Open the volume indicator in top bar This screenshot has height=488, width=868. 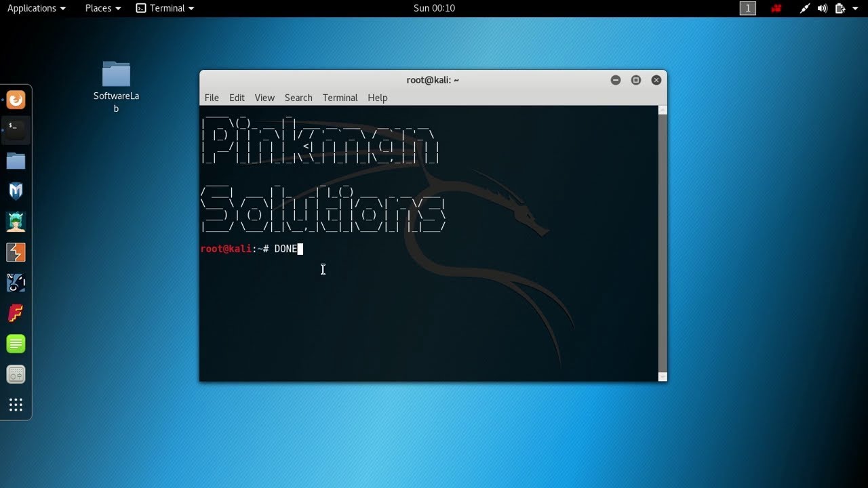(x=823, y=8)
